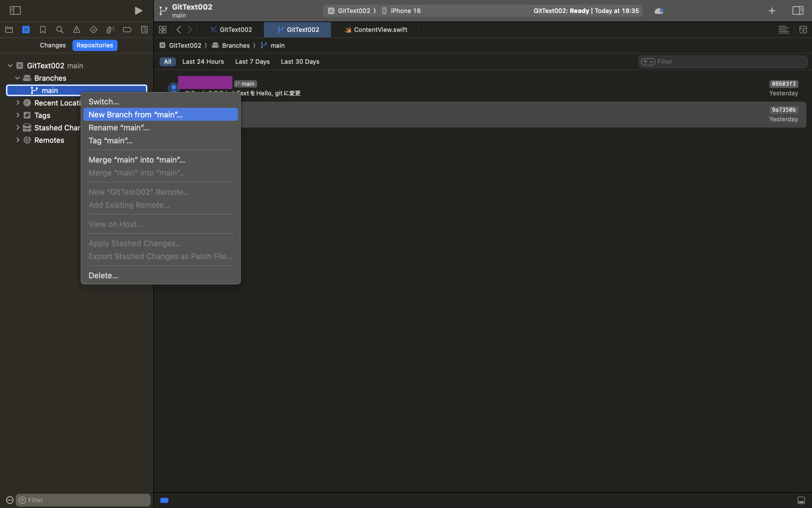Click the GitText002 Ready status text
The height and width of the screenshot is (508, 812).
coord(586,11)
